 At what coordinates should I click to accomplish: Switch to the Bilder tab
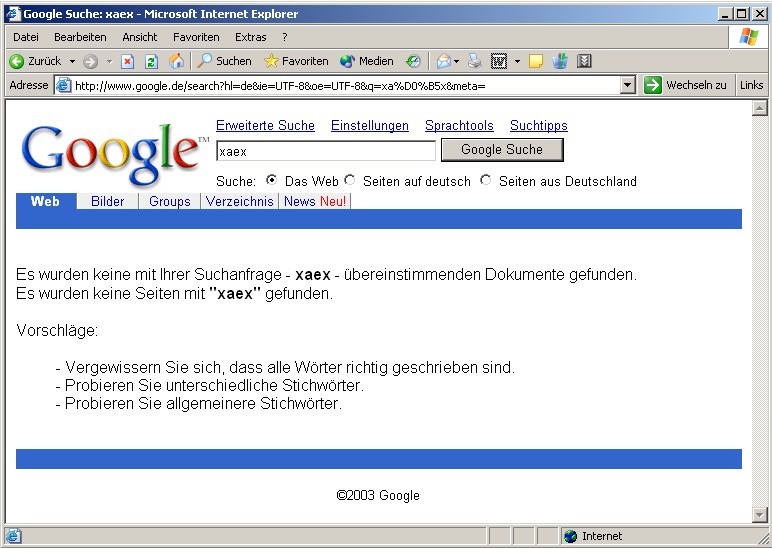(107, 201)
